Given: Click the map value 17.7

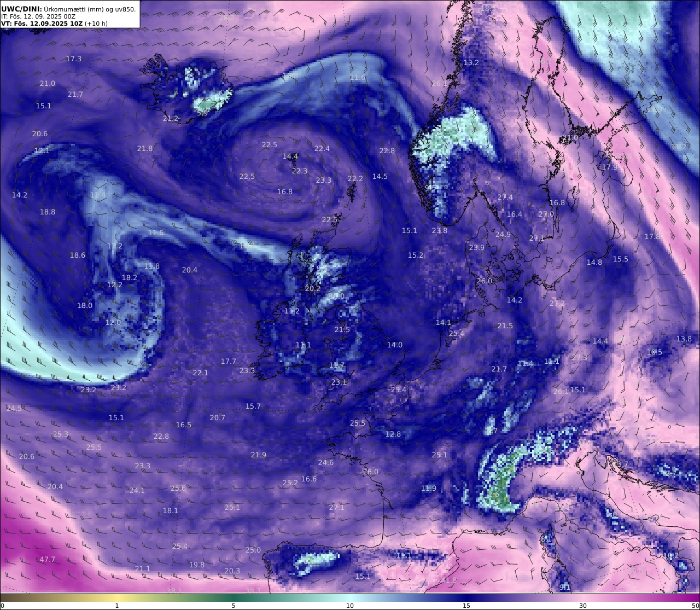Looking at the screenshot, I should pyautogui.click(x=229, y=361).
